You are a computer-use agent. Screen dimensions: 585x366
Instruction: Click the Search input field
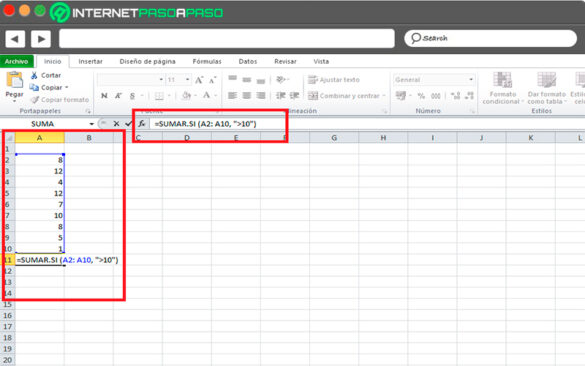(490, 38)
